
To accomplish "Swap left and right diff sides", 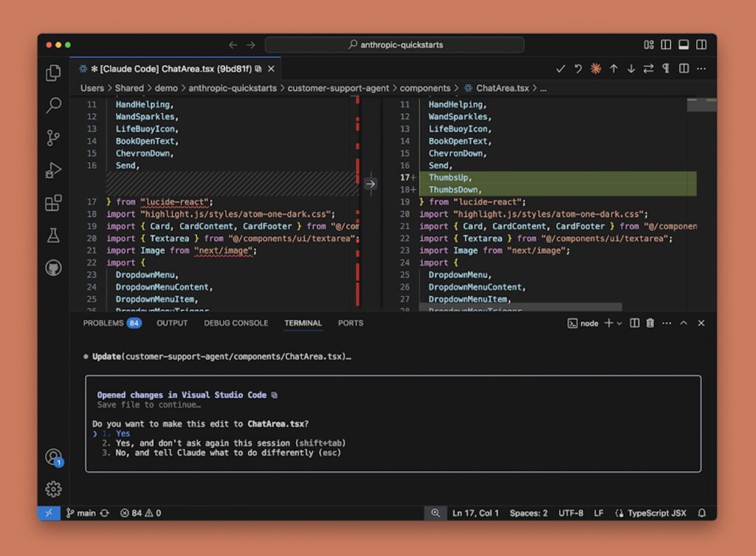I will pos(648,69).
